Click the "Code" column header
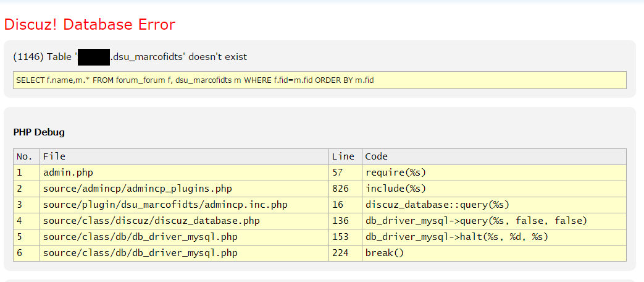This screenshot has width=644, height=282. 377,156
